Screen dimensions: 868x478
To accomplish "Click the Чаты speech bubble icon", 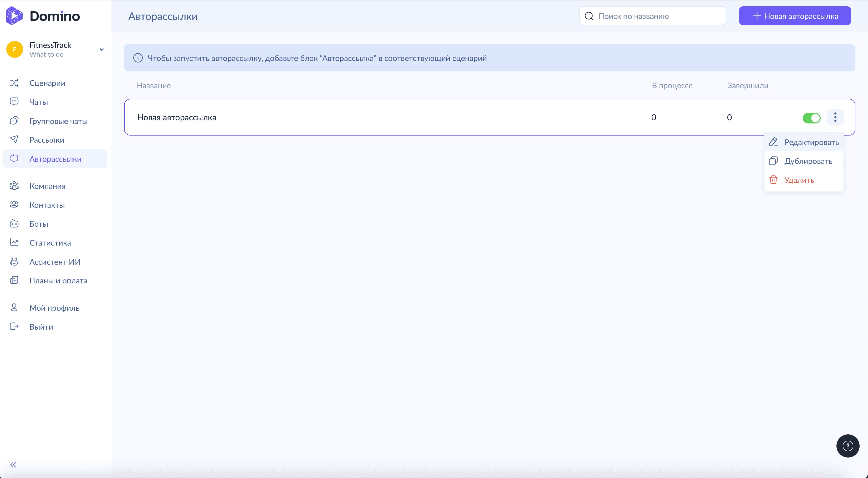I will pyautogui.click(x=14, y=102).
